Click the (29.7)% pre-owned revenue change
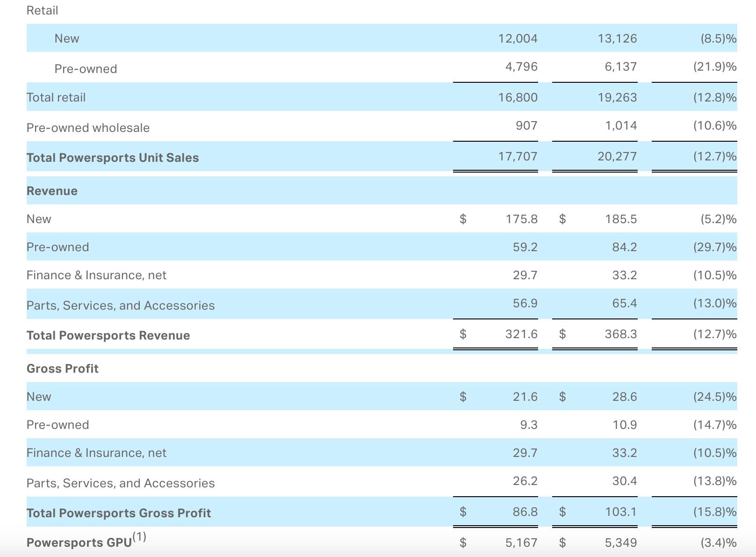This screenshot has height=557, width=756. pyautogui.click(x=715, y=247)
